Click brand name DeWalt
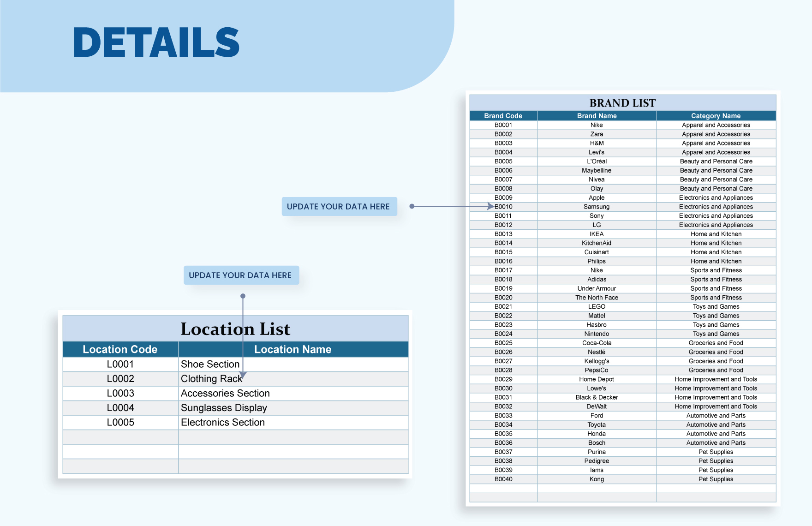 (597, 406)
